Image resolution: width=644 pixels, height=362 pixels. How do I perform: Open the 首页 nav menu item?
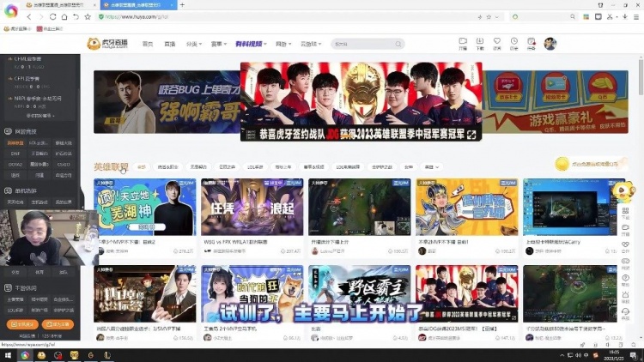(148, 44)
